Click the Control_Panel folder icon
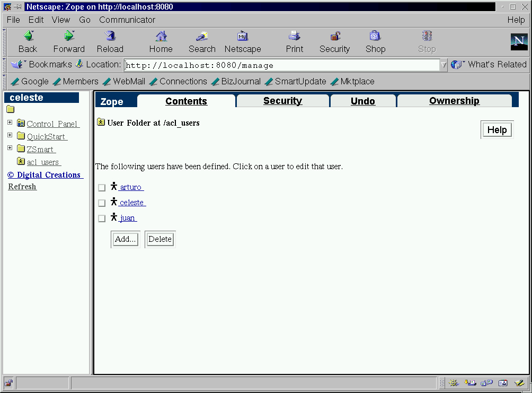Image resolution: width=532 pixels, height=393 pixels. 21,123
